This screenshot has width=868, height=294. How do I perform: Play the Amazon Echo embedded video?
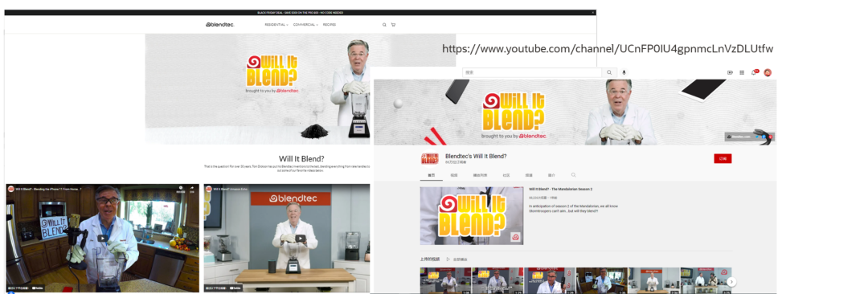[300, 238]
